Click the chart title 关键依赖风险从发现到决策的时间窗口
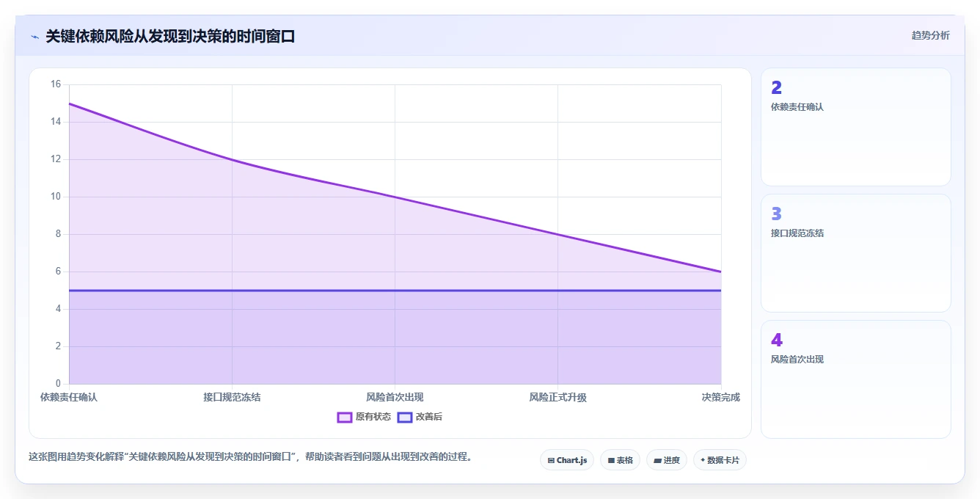Image resolution: width=980 pixels, height=499 pixels. [170, 37]
